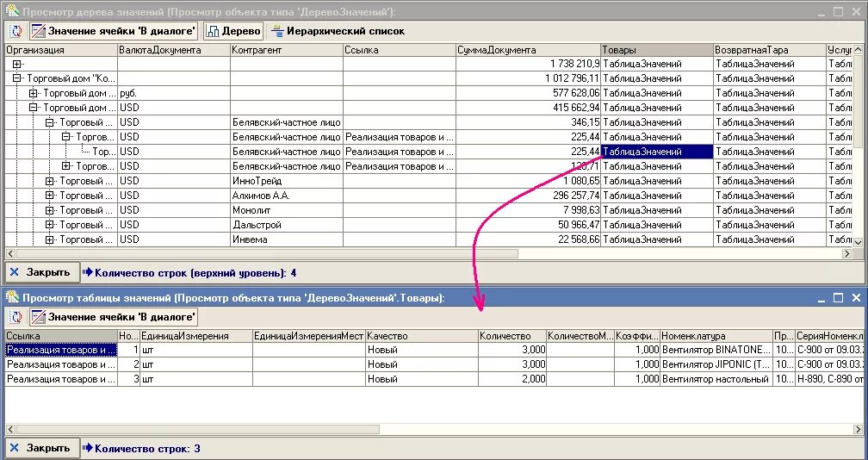The image size is (868, 460).
Task: Click horizontal scrollbar right arrow in tree window
Action: point(847,253)
